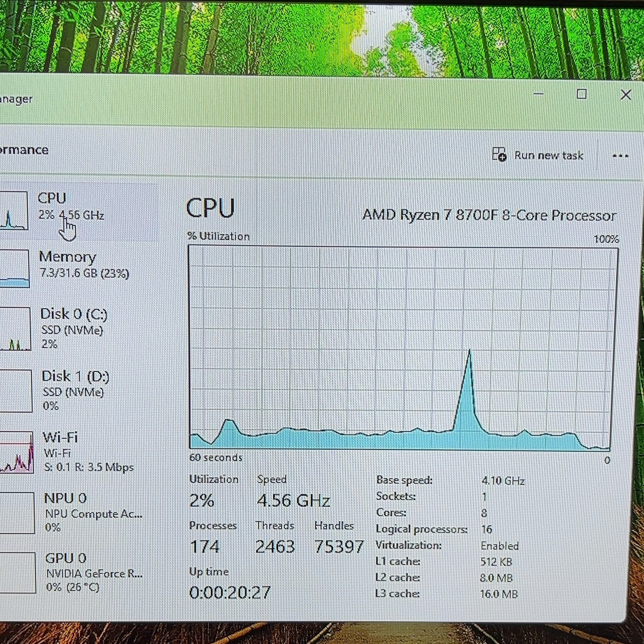Click the L1 cache 512 KB value
Viewport: 644px width, 644px height.
pos(496,562)
